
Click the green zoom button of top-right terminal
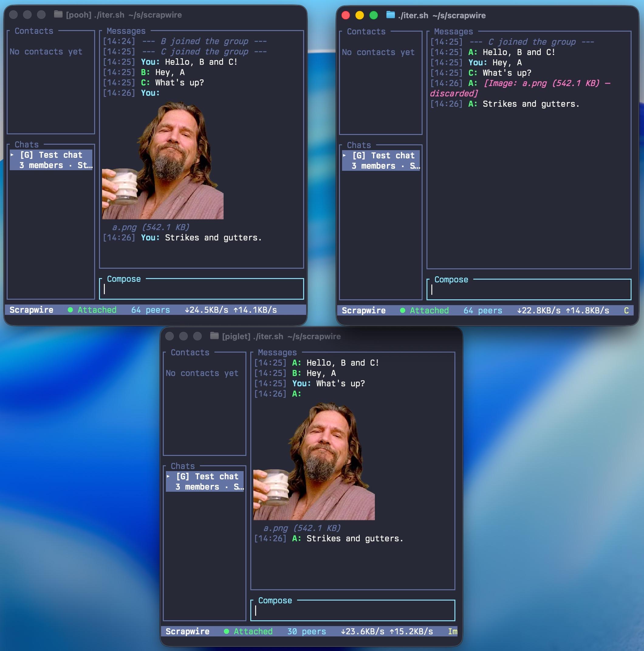[374, 15]
